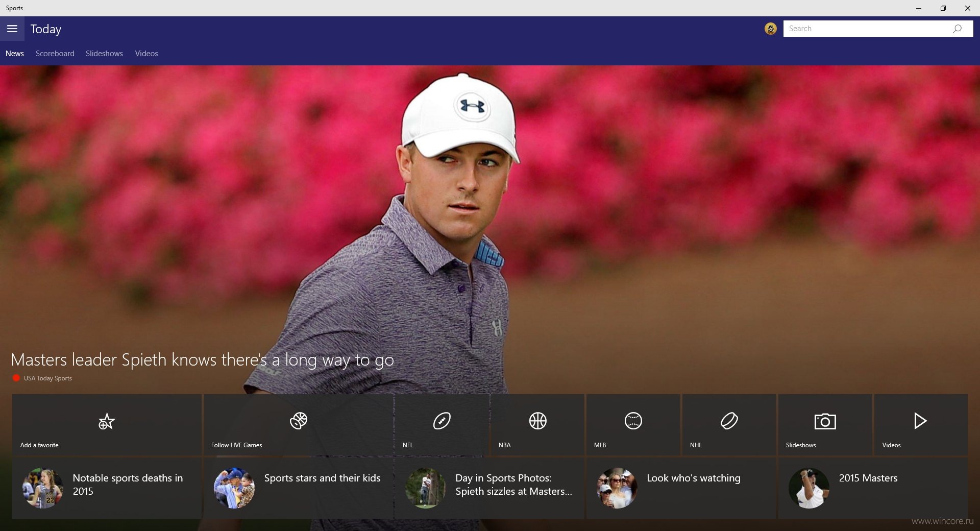Screen dimensions: 980x531
Task: Click the Look who's watching thumbnail
Action: point(617,488)
